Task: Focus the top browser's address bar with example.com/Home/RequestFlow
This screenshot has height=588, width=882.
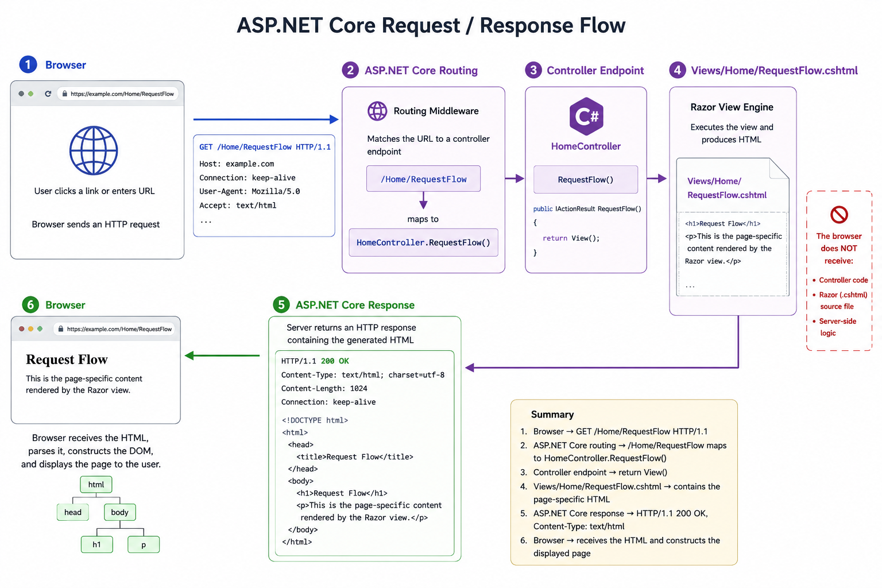Action: [x=118, y=94]
